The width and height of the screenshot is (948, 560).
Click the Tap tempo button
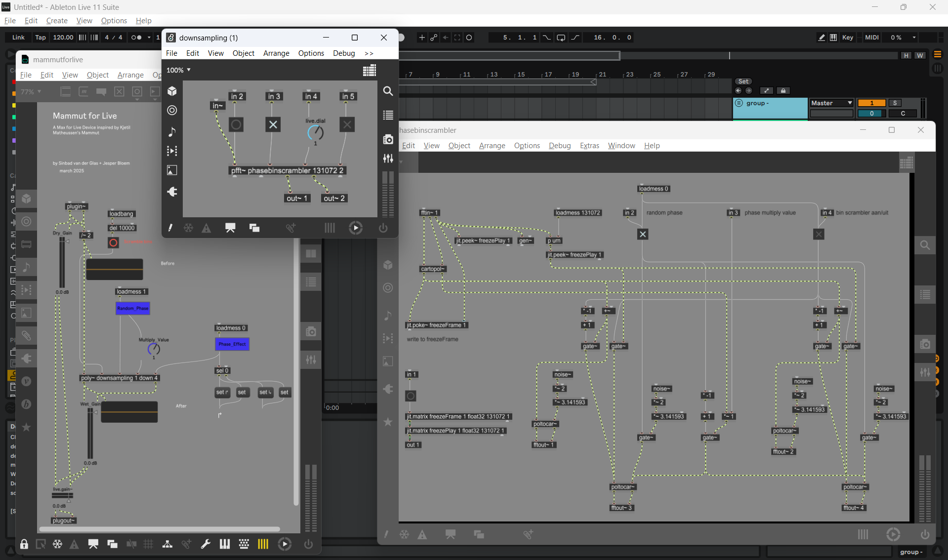[41, 38]
